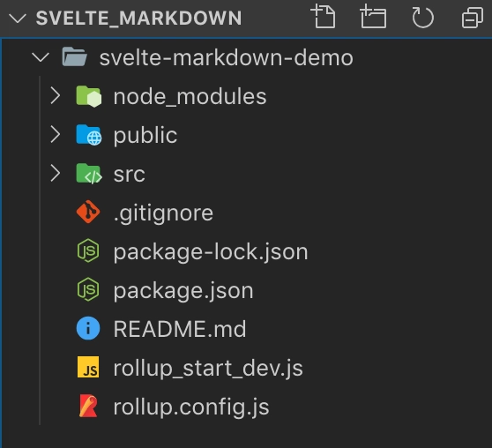Refresh the Explorer with the reload icon
Screen dimensions: 492x448
[x=422, y=18]
